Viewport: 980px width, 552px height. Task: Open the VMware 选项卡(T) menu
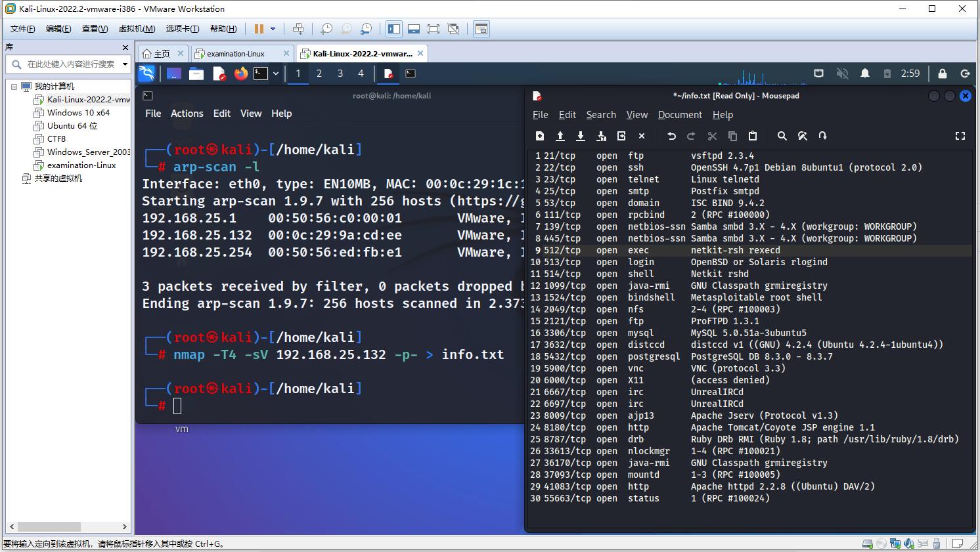183,29
